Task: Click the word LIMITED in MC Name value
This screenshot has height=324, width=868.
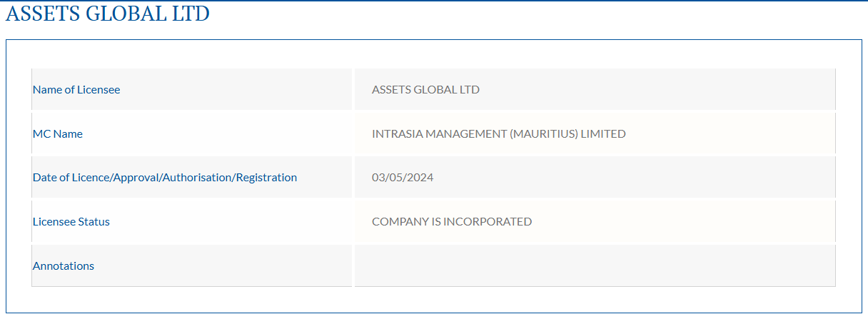Action: coord(602,134)
